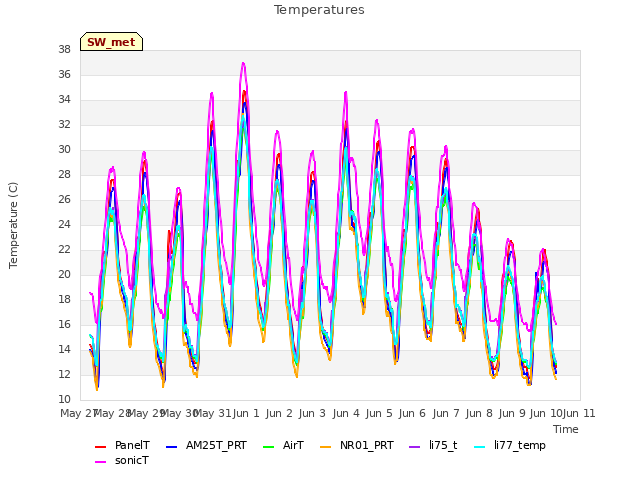
Task: Click the y-axis value 30
Action: [x=64, y=149]
